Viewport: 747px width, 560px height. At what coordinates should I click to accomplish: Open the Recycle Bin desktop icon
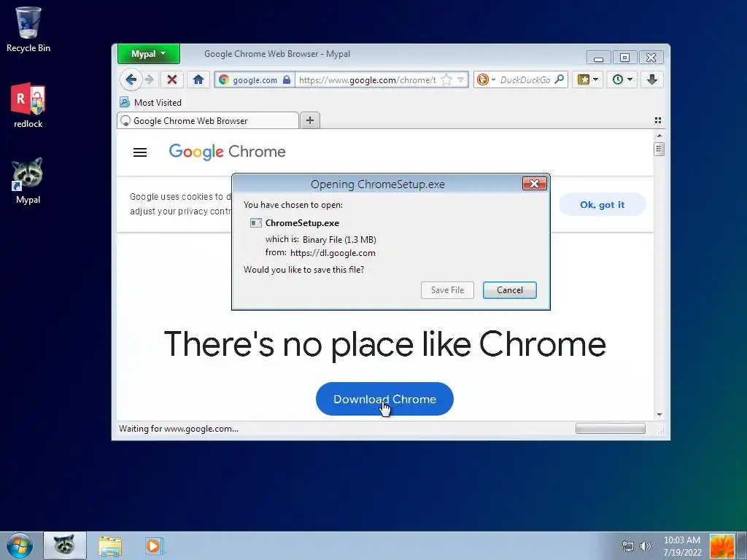point(28,29)
